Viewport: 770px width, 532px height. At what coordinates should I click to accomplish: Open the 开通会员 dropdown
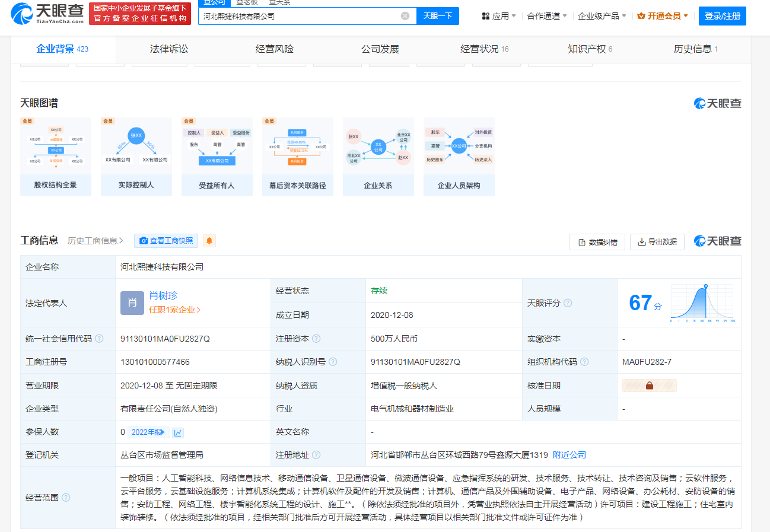coord(663,16)
